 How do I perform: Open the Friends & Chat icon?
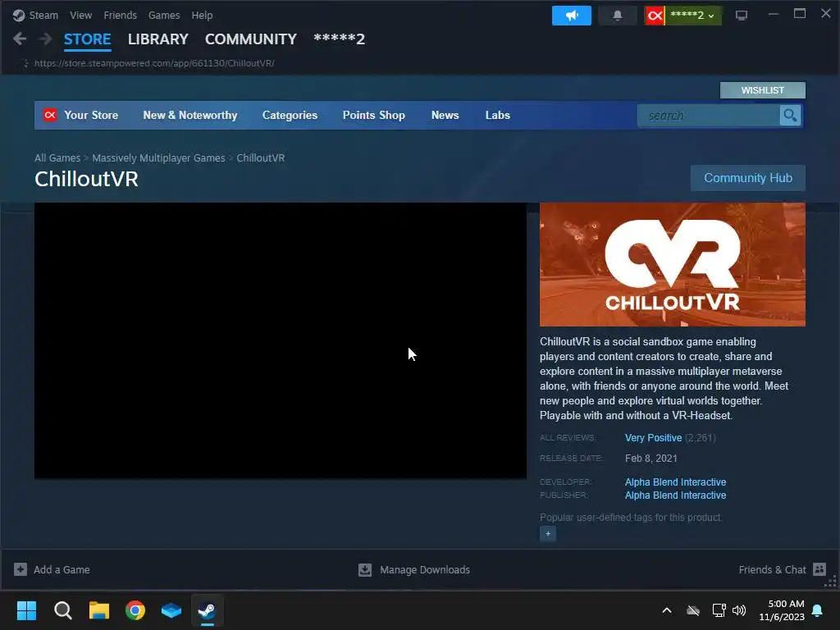point(819,569)
